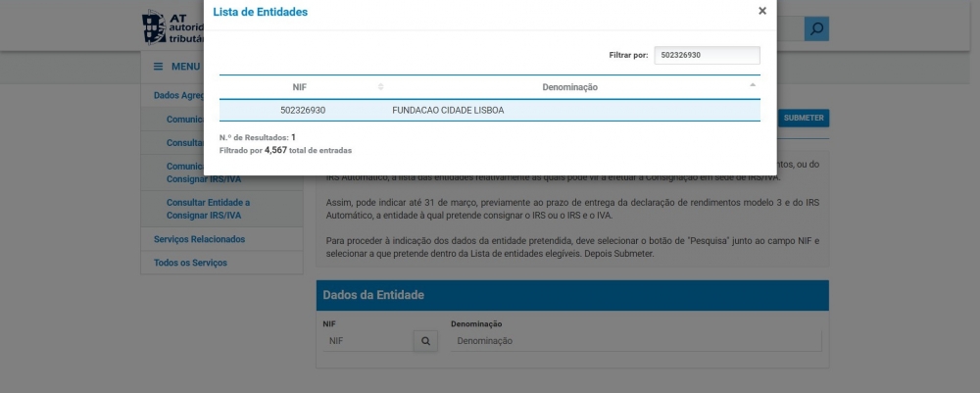
Task: Click the Lista de Entidades dialog title
Action: [260, 12]
